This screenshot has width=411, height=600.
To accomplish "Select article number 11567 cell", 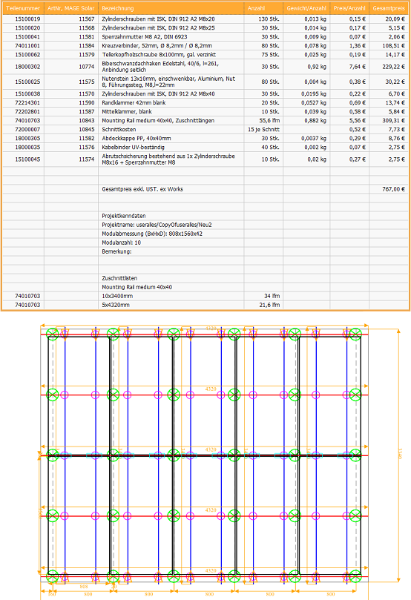I will pos(71,19).
